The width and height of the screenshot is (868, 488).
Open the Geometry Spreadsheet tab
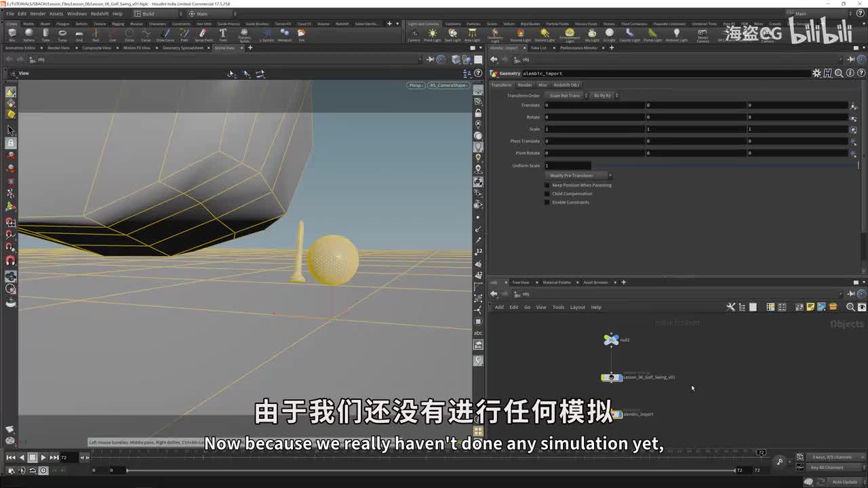pos(183,48)
